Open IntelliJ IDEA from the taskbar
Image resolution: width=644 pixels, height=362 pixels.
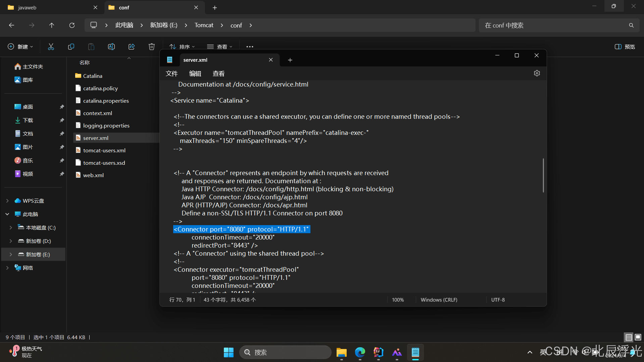379,352
